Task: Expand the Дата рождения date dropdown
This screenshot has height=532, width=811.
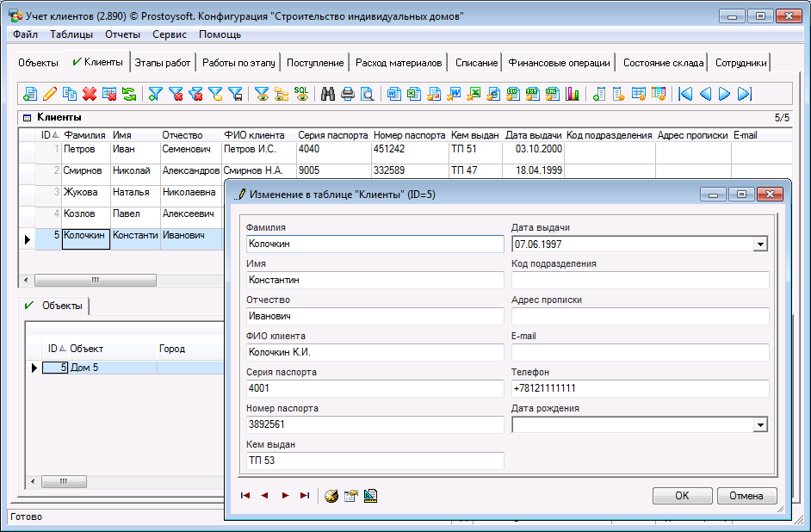Action: coord(759,424)
